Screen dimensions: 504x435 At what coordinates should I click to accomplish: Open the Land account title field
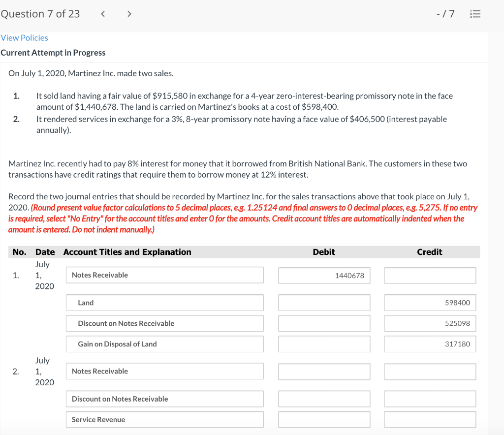click(164, 302)
